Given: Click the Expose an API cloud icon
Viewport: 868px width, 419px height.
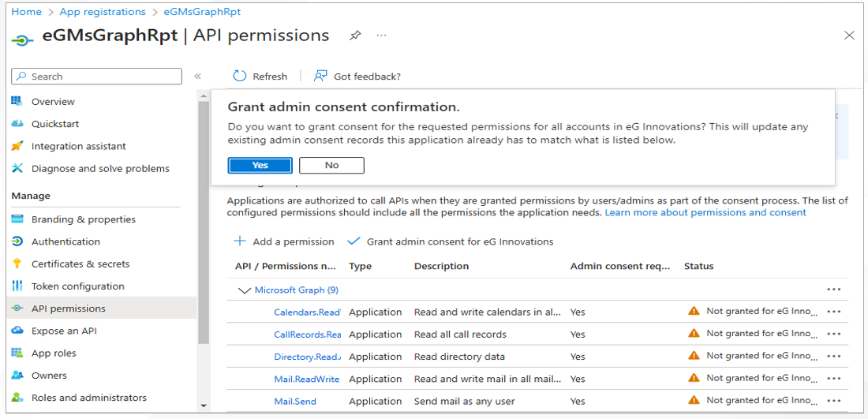Looking at the screenshot, I should click(17, 331).
